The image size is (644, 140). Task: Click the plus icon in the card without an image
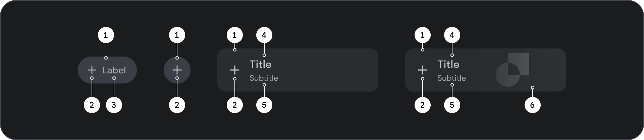pos(234,70)
